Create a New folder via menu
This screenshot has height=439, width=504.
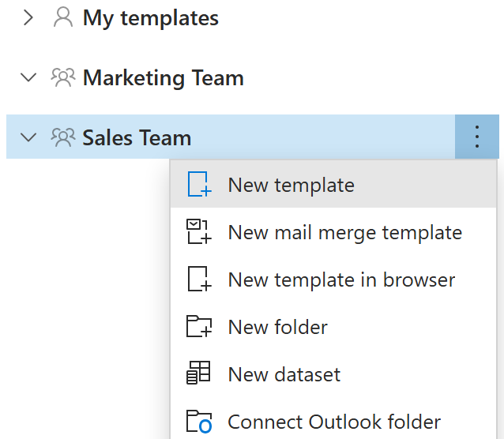(x=277, y=327)
